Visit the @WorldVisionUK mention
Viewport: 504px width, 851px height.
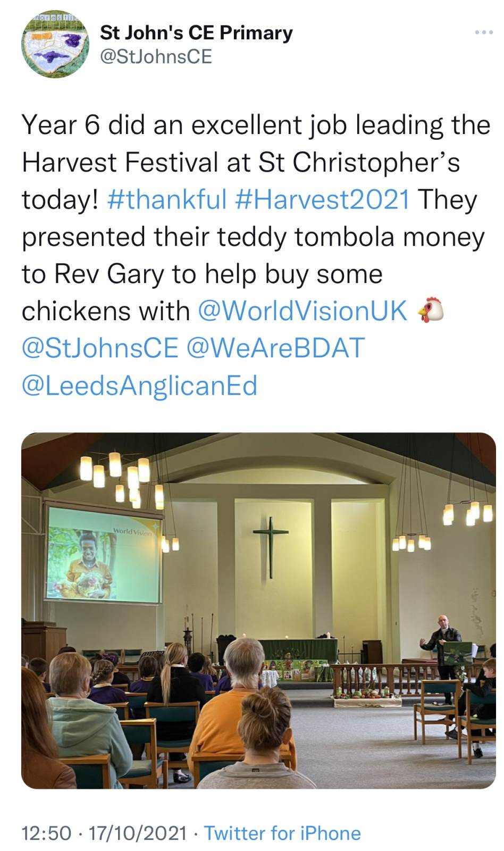point(302,311)
